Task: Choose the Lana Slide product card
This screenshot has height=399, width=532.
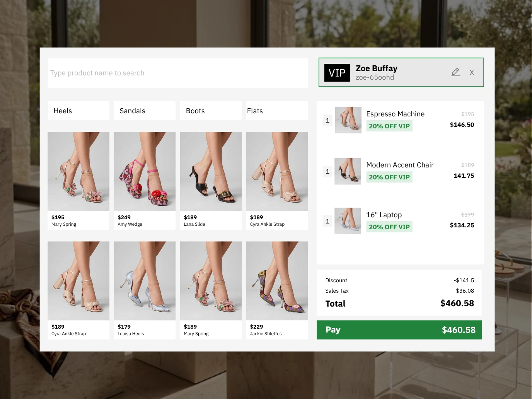Action: click(211, 181)
